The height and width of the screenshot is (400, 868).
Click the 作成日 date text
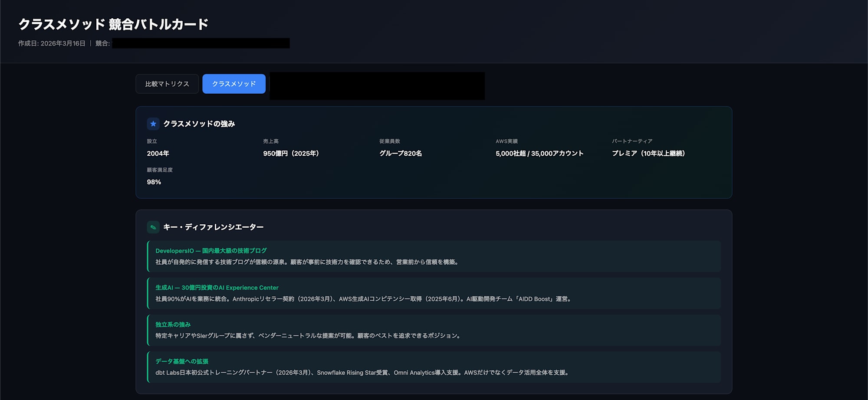[52, 43]
